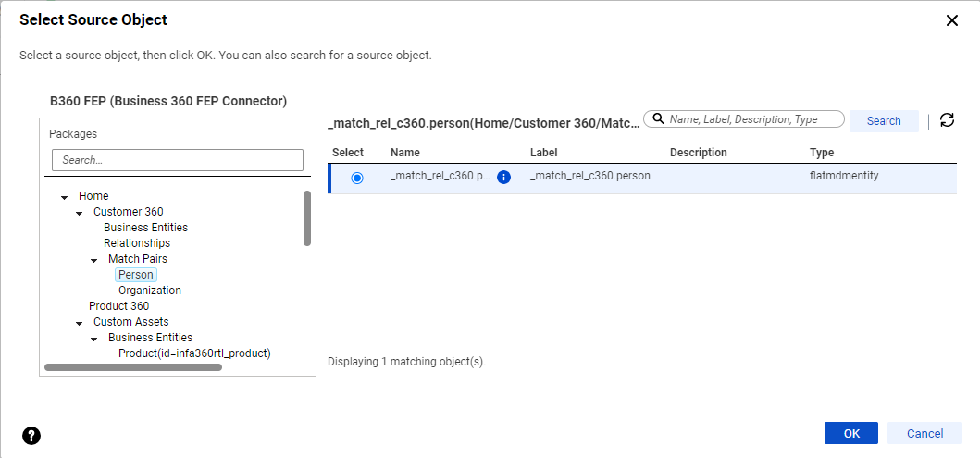
Task: Open the help question mark icon
Action: pos(31,436)
